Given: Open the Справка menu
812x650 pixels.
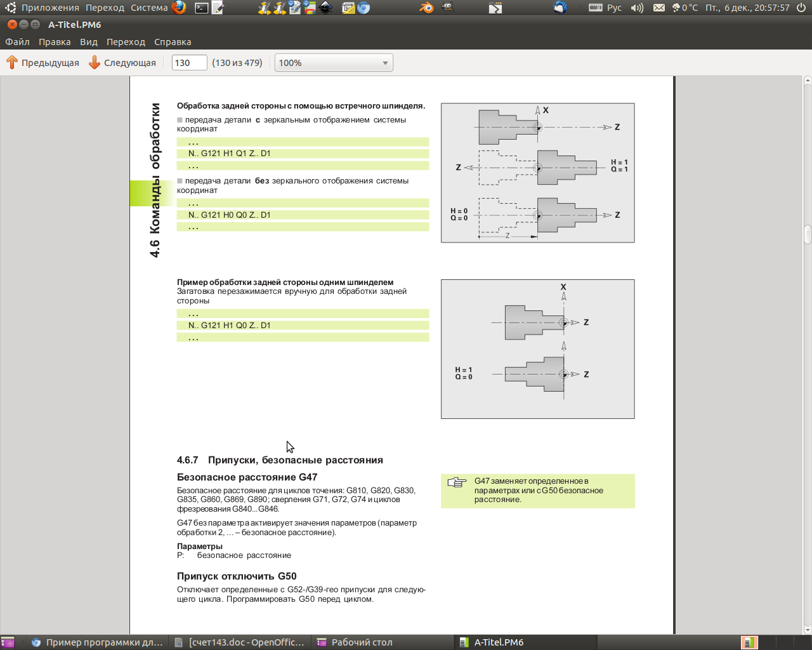Looking at the screenshot, I should pos(173,42).
